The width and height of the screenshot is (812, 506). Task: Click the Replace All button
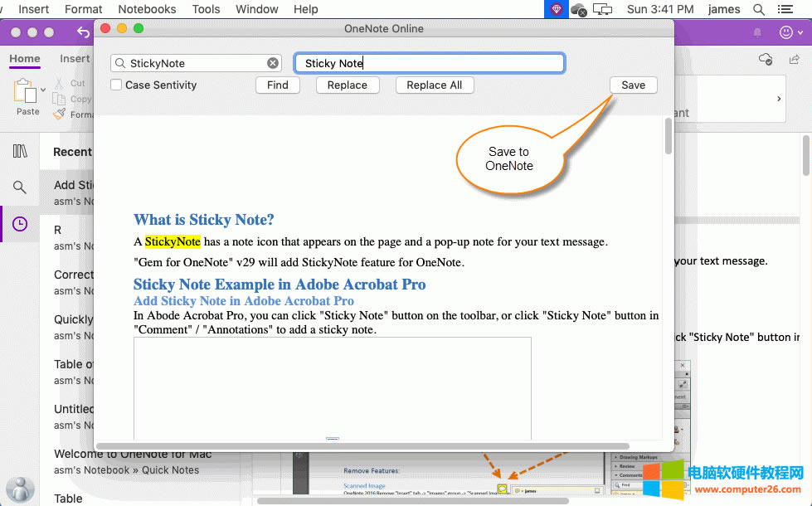point(434,85)
